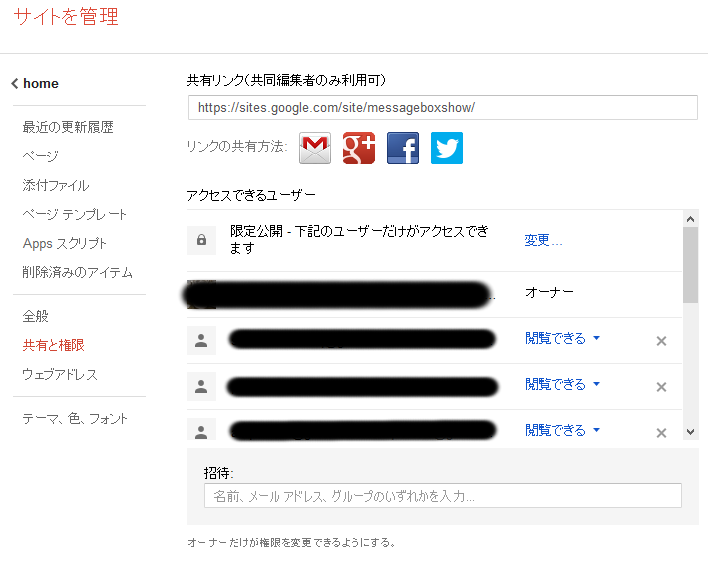Open ページ in sidebar
The image size is (708, 561).
(x=41, y=156)
